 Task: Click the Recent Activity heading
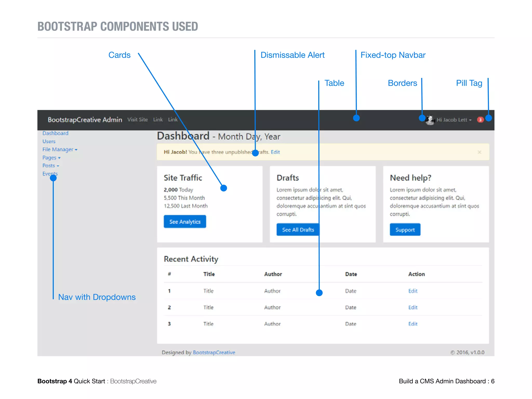[191, 259]
